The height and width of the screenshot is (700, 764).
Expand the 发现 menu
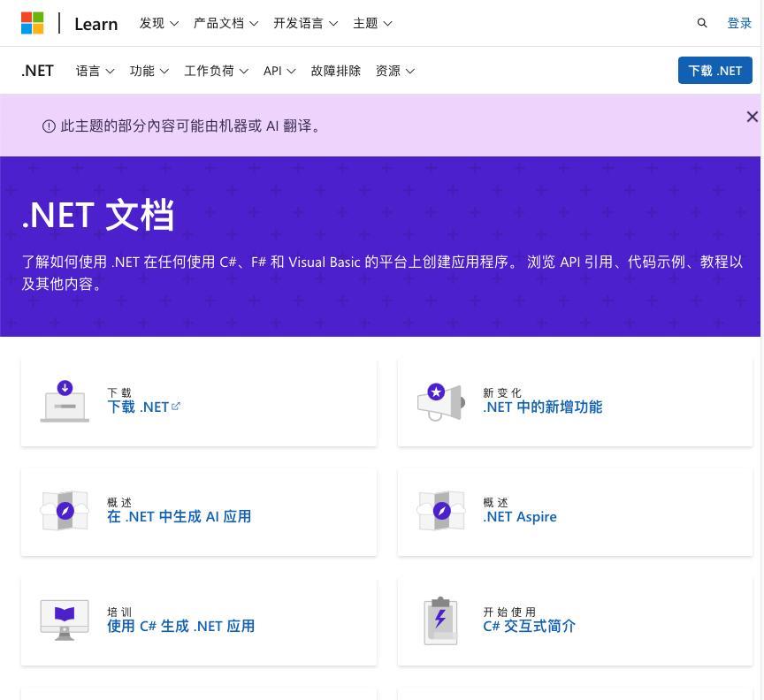pyautogui.click(x=159, y=23)
